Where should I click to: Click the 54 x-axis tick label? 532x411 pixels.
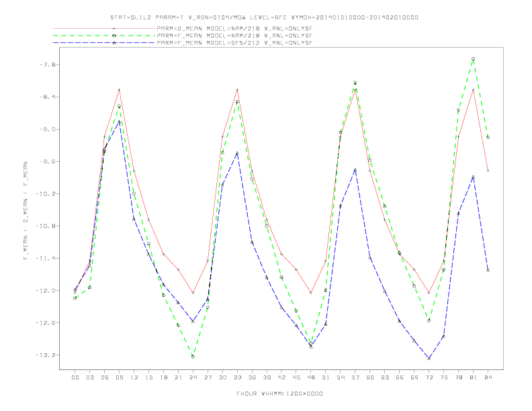[x=341, y=377]
